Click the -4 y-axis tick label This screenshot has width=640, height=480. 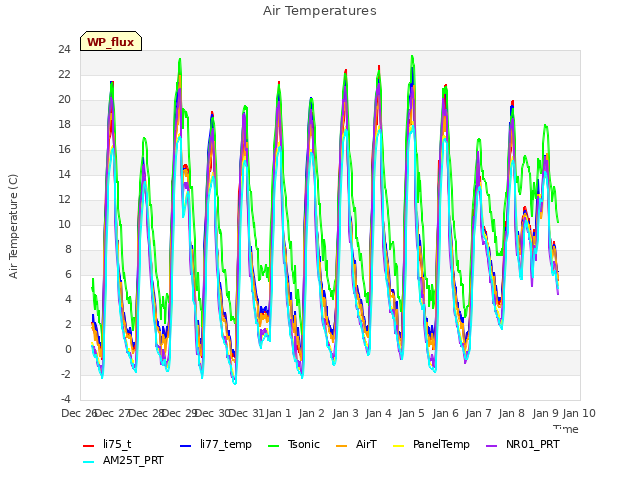point(65,400)
